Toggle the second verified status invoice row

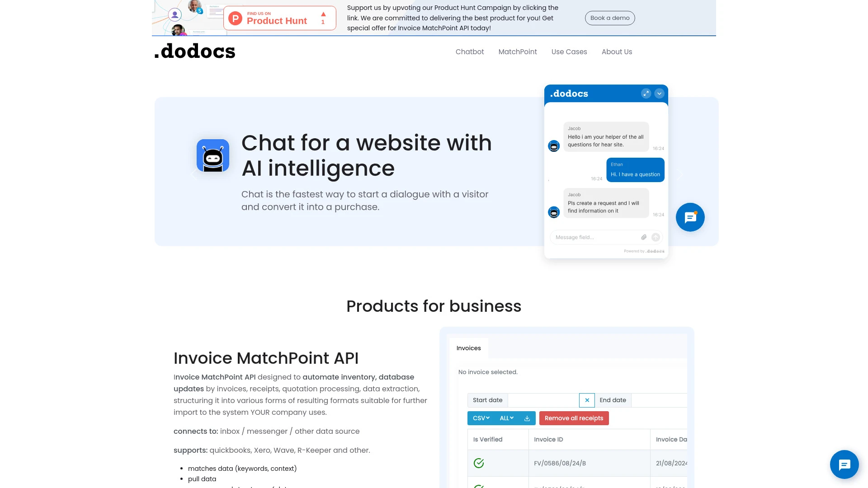(x=479, y=484)
